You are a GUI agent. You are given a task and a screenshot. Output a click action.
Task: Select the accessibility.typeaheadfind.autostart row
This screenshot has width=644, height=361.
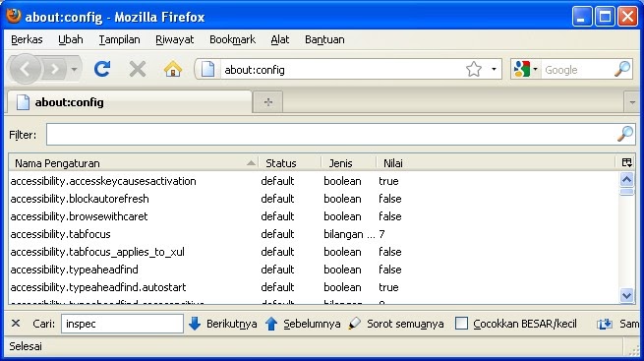click(x=313, y=287)
